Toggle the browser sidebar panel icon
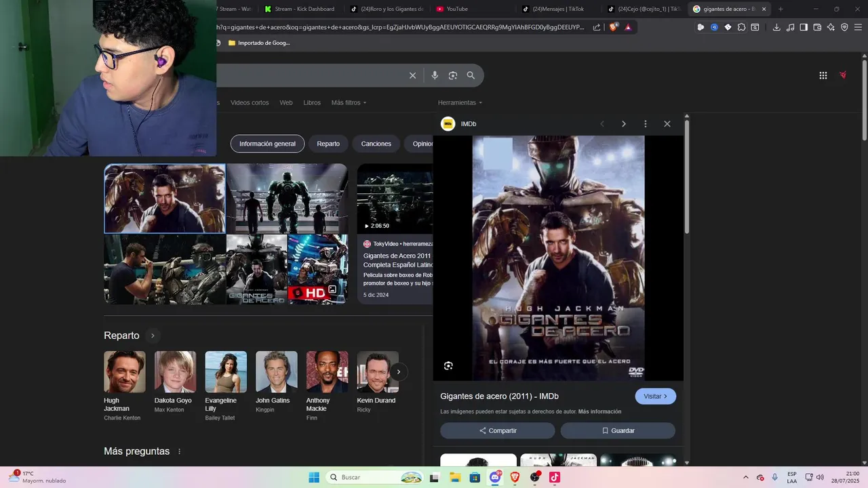This screenshot has width=868, height=488. (x=804, y=27)
